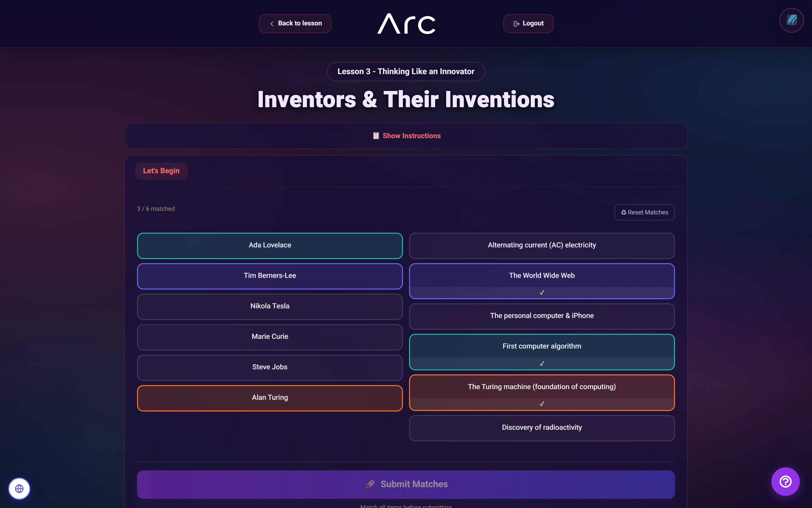Click the globe language icon
The height and width of the screenshot is (508, 812).
click(19, 488)
